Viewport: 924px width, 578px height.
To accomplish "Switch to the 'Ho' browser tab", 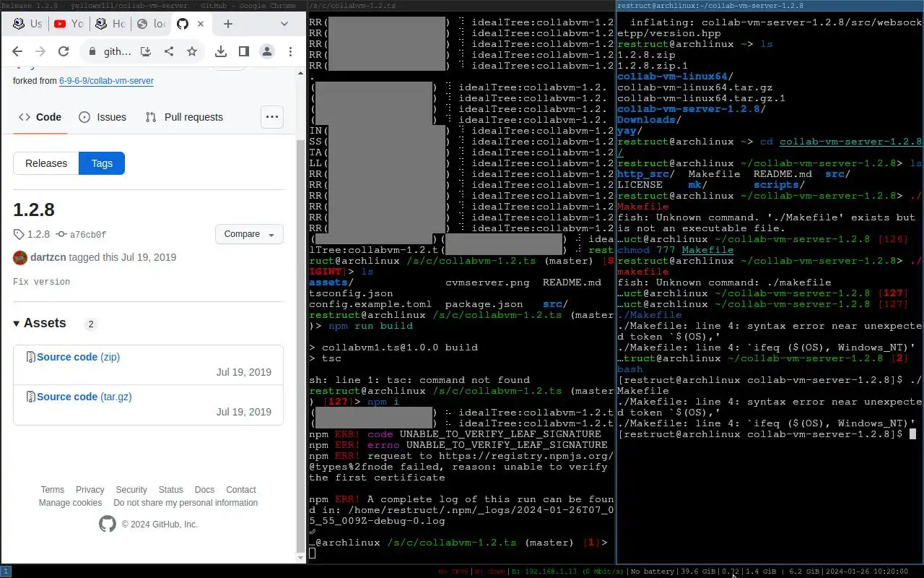I will click(x=110, y=24).
